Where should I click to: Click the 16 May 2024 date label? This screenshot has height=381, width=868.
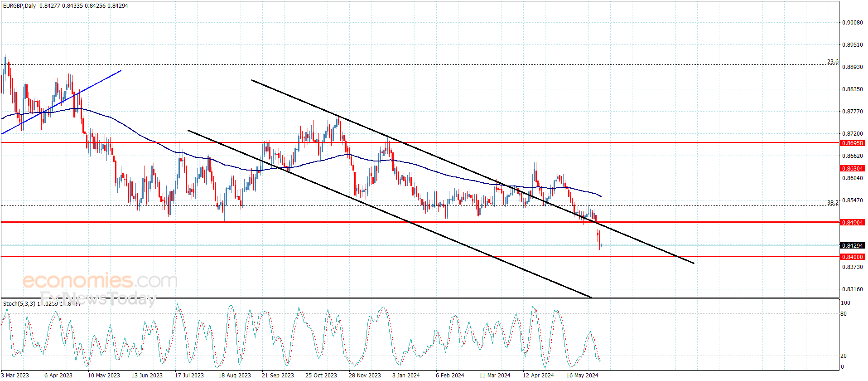(x=582, y=375)
